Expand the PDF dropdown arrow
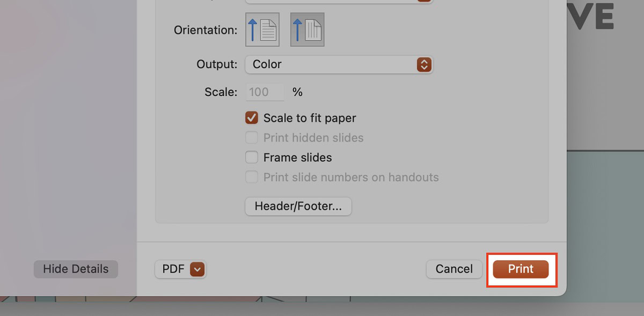The height and width of the screenshot is (316, 644). point(197,269)
